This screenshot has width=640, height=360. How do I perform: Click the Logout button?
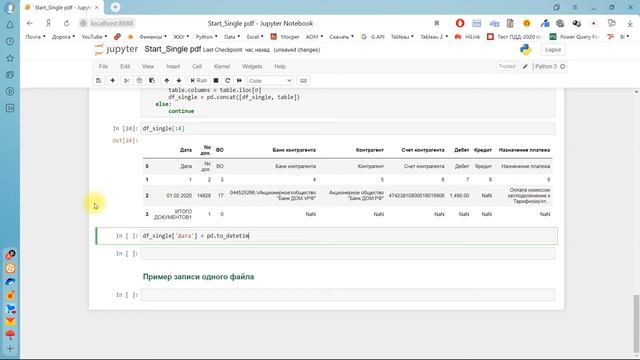[x=553, y=50]
